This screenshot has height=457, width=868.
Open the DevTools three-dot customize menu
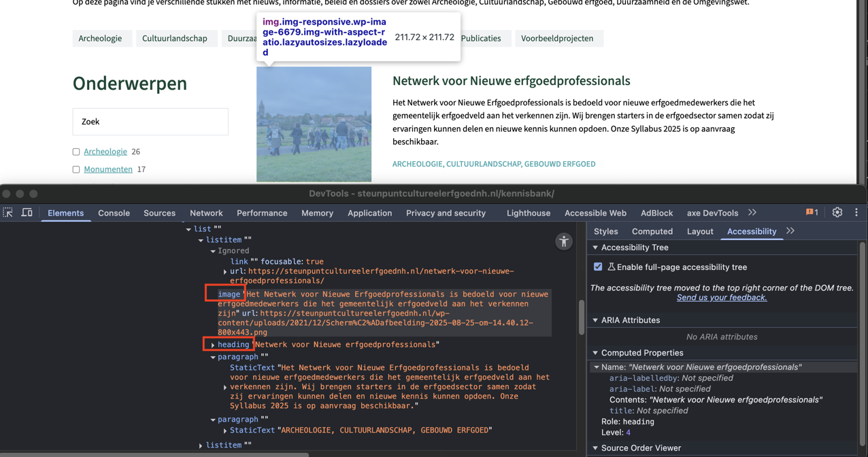coord(856,213)
